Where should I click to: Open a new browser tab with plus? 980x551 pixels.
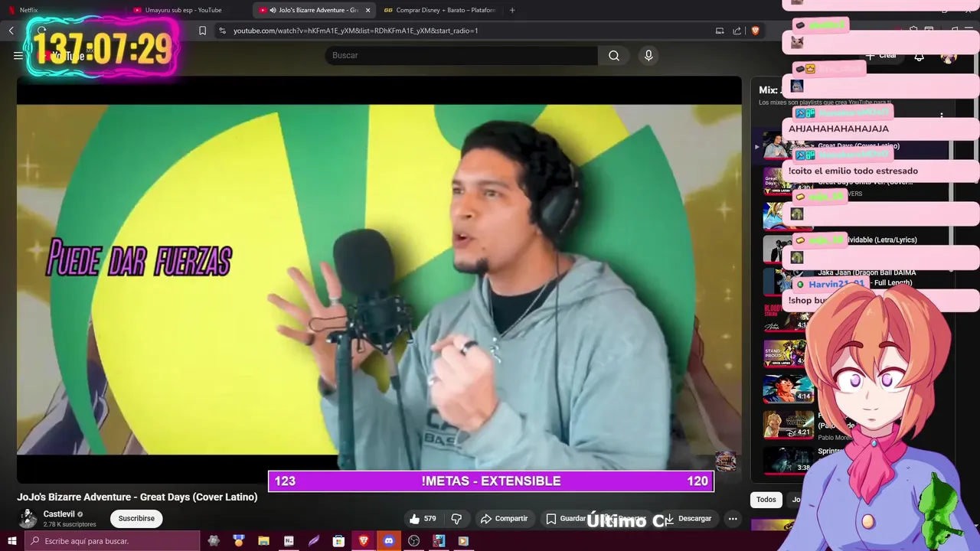point(512,10)
